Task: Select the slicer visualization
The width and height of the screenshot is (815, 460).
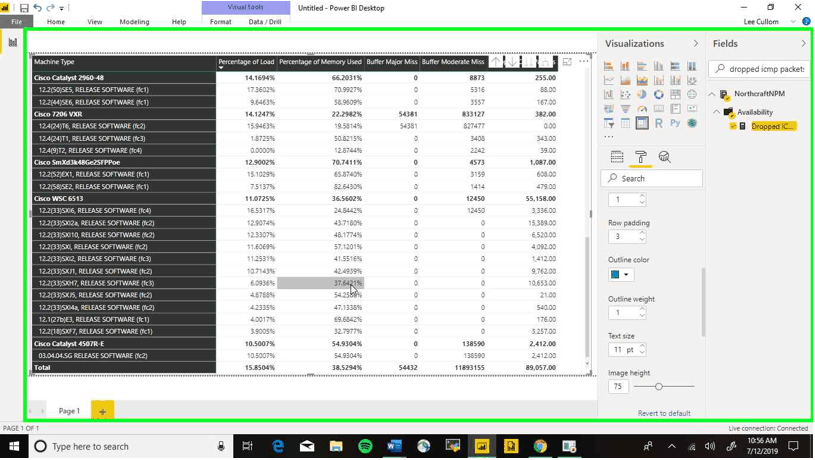Action: point(608,123)
